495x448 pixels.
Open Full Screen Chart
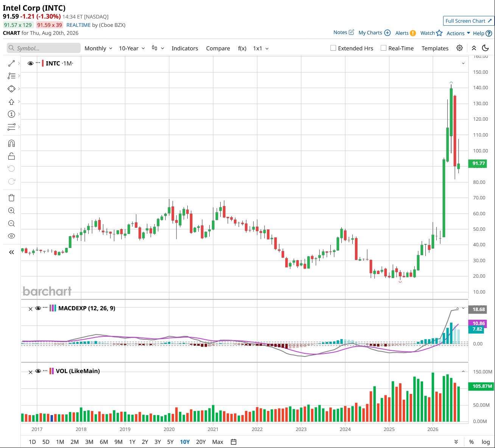(469, 21)
